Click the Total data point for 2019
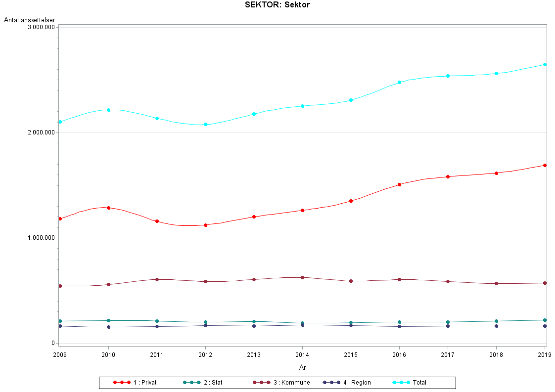The image size is (555, 392). coord(545,64)
